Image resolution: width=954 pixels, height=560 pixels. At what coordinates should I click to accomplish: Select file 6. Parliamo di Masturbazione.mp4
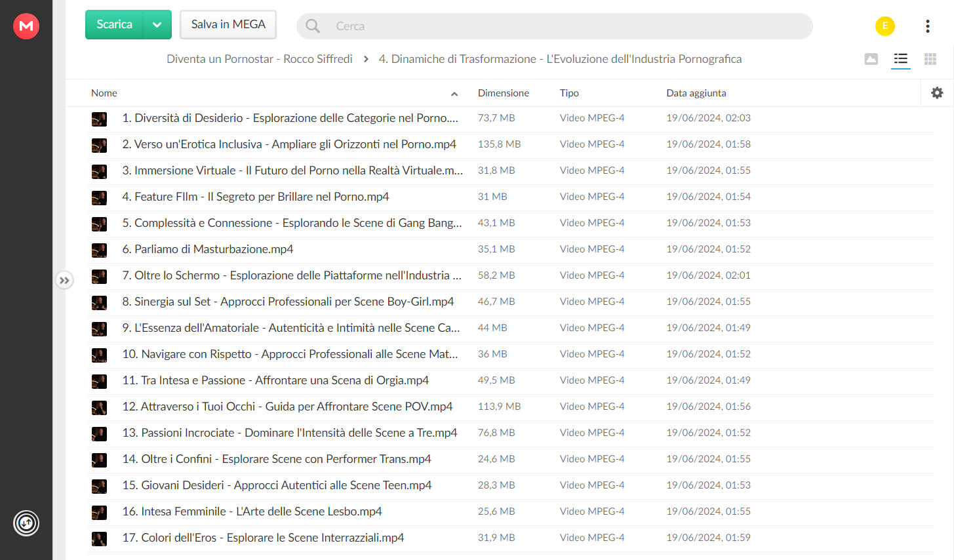pos(510,250)
